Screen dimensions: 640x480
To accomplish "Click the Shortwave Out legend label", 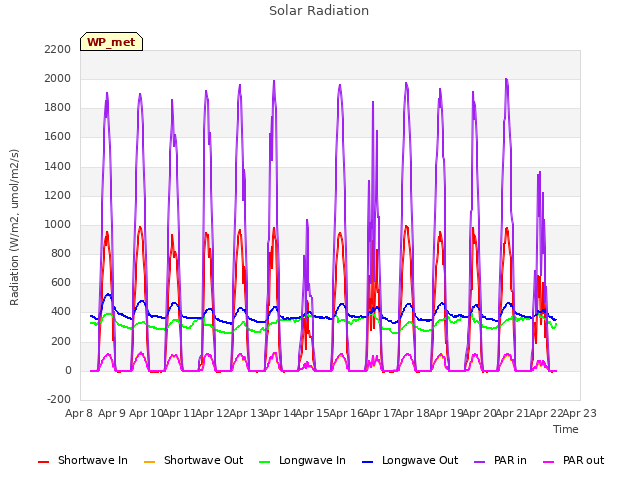I will [x=203, y=460].
